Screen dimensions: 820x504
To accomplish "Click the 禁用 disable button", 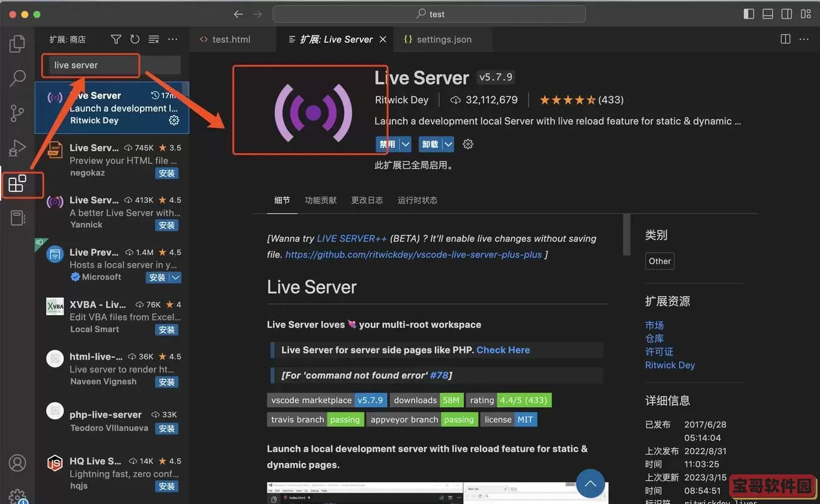I will 388,144.
